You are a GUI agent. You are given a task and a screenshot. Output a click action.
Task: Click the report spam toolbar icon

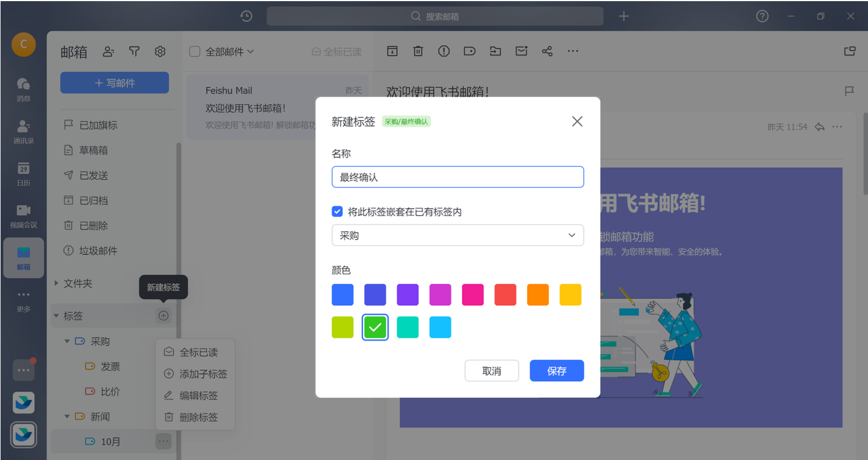444,51
